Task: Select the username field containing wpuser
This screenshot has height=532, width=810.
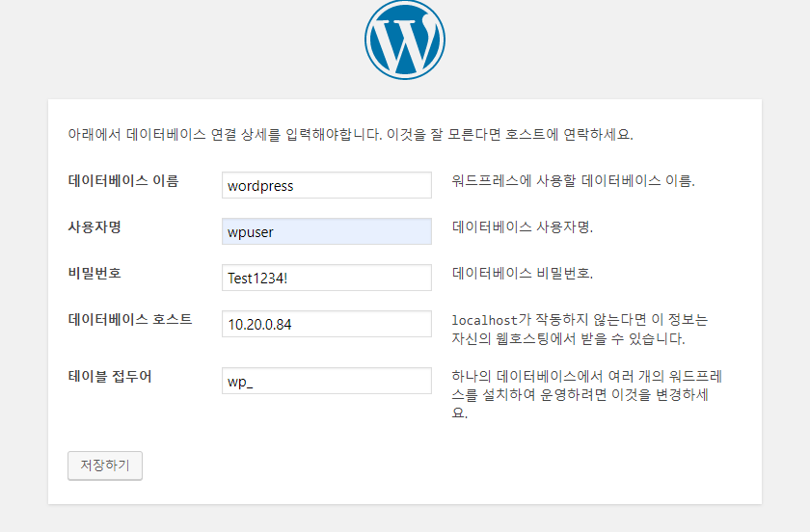Action: (327, 231)
